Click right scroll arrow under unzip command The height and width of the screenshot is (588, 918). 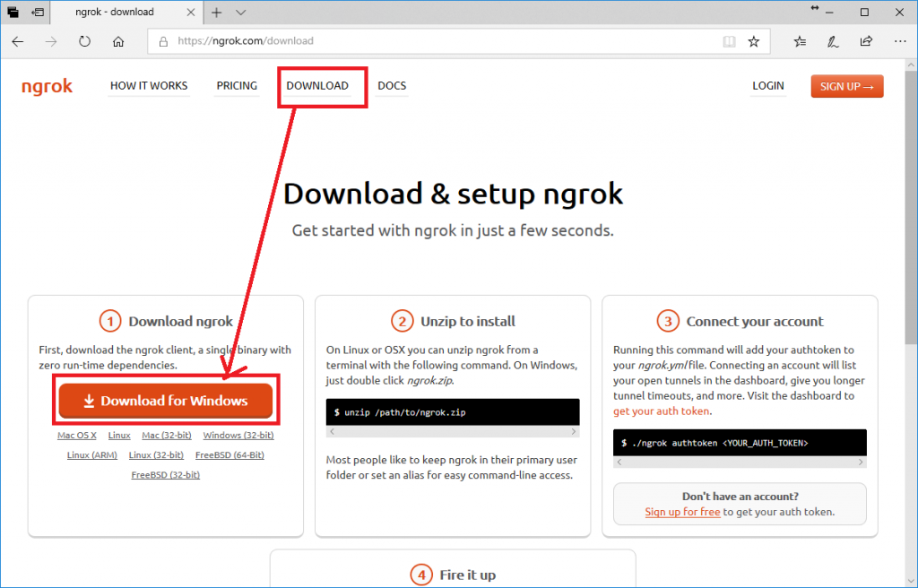pyautogui.click(x=573, y=432)
